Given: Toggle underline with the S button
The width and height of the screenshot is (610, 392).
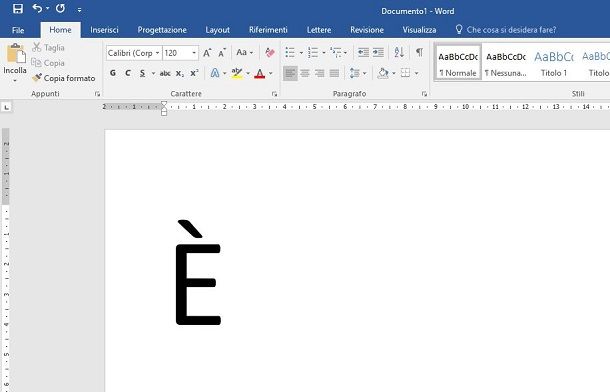Looking at the screenshot, I should pos(142,73).
